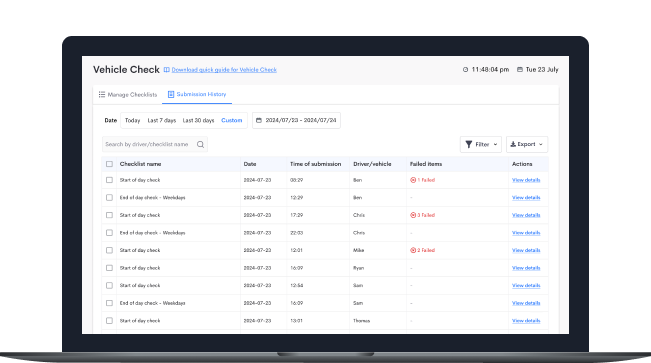Tick checkbox for Ben's End of day check

109,198
